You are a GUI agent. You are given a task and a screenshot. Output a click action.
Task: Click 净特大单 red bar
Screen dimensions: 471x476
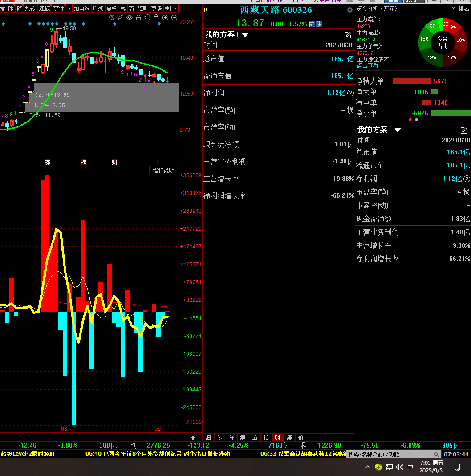(x=412, y=81)
